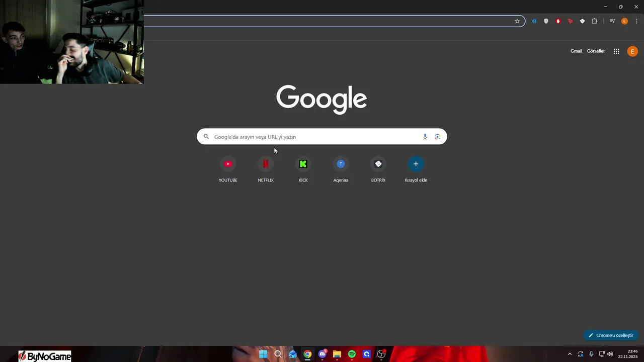Click the blue sound-waves extension icon
This screenshot has width=644, height=362.
534,21
